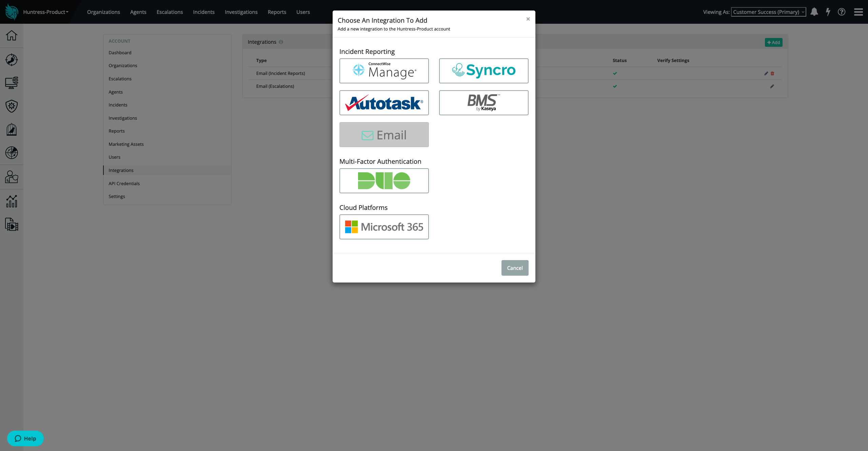The height and width of the screenshot is (451, 868).
Task: Open notifications bell icon
Action: coord(814,12)
